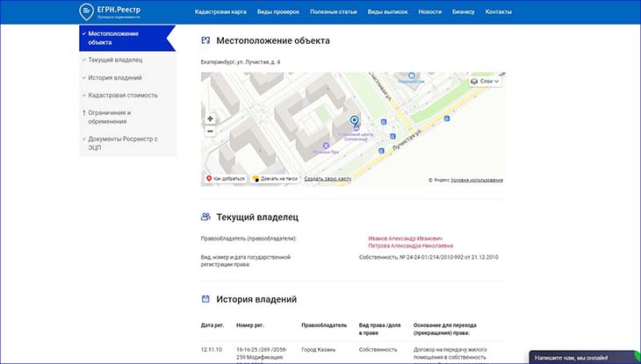The height and width of the screenshot is (364, 641).
Task: Click Дата рег. column header
Action: [x=212, y=325]
